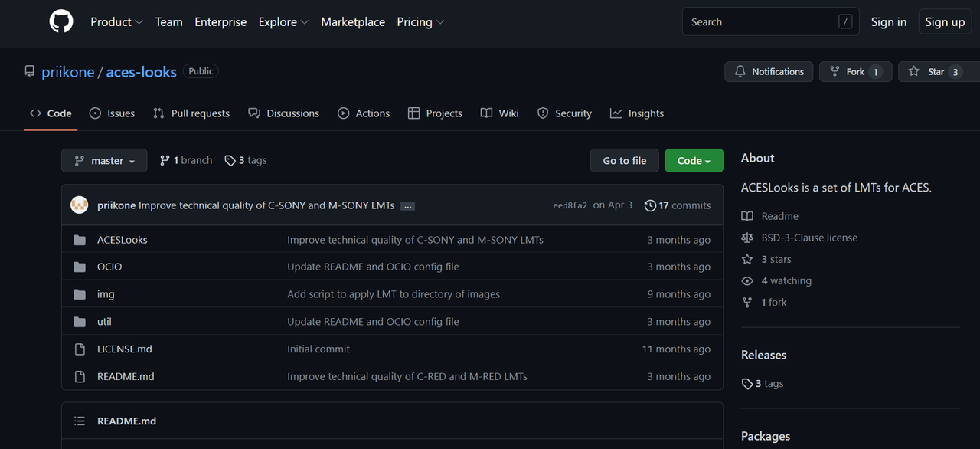This screenshot has height=449, width=980.
Task: Click the file icon for LICENSE.md
Action: coord(80,349)
